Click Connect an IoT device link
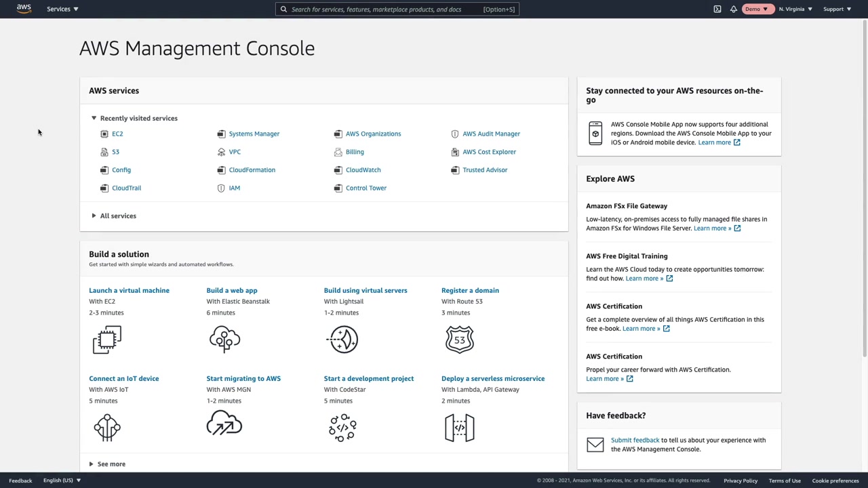 [124, 379]
